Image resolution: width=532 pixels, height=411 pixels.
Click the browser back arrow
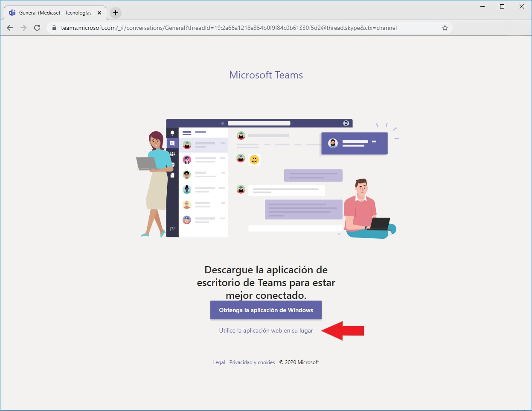click(x=10, y=28)
